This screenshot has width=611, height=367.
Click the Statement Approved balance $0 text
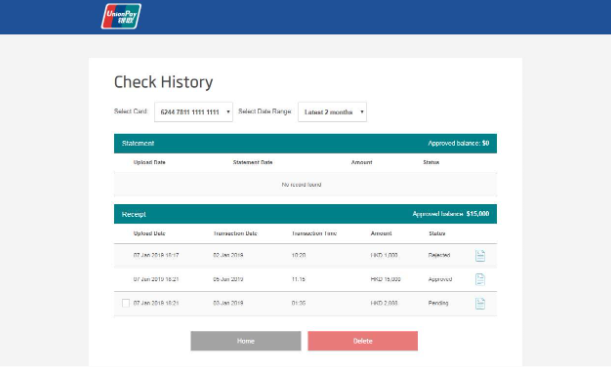459,143
